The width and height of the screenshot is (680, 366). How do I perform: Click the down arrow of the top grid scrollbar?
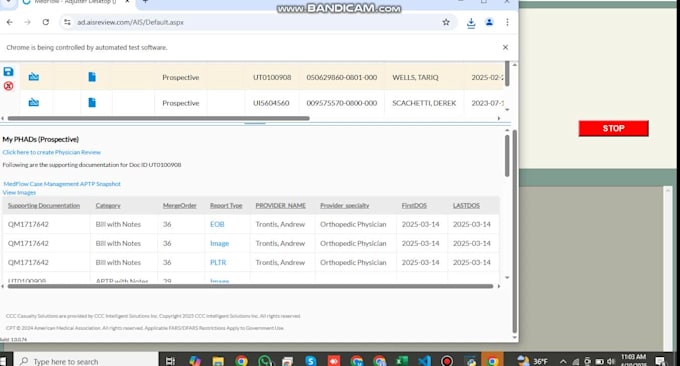[507, 110]
